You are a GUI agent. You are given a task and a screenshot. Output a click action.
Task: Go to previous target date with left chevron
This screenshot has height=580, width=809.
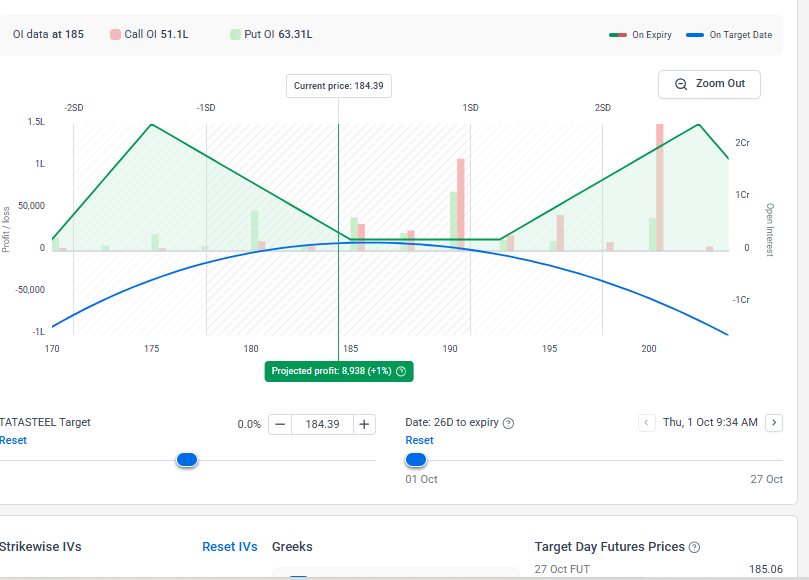click(x=646, y=423)
